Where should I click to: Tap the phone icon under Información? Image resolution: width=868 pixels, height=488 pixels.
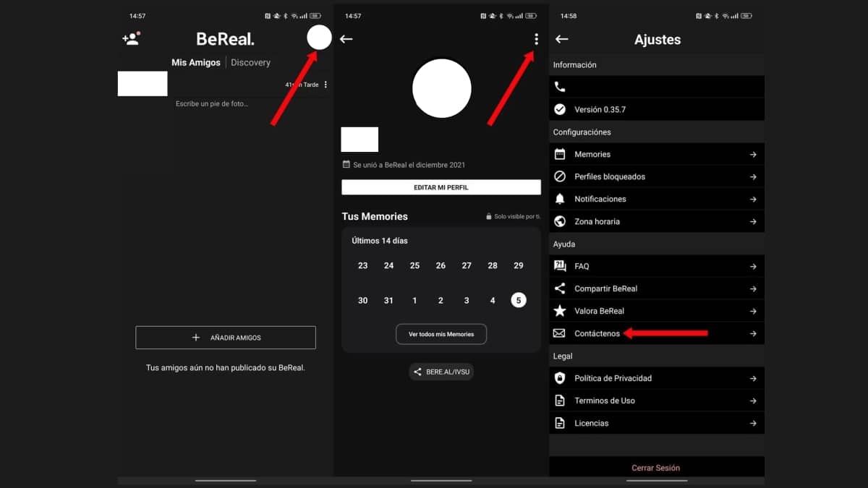coord(560,87)
